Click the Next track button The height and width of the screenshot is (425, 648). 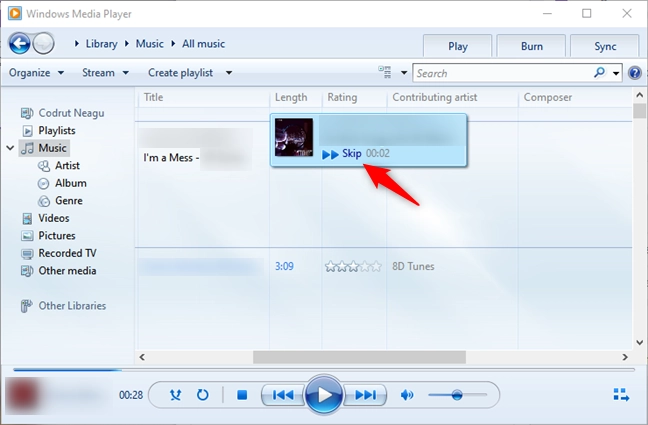(366, 395)
